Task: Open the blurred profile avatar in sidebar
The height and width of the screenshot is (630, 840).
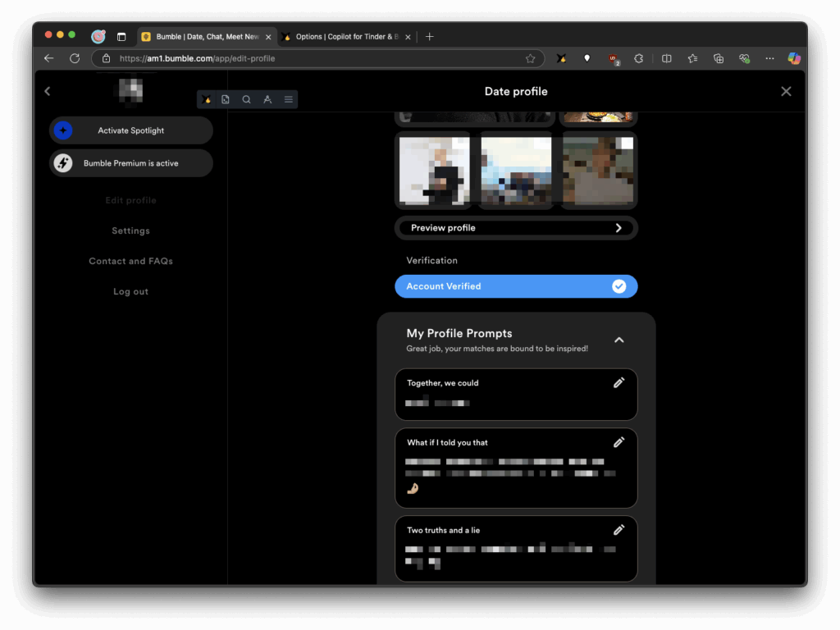Action: tap(130, 90)
